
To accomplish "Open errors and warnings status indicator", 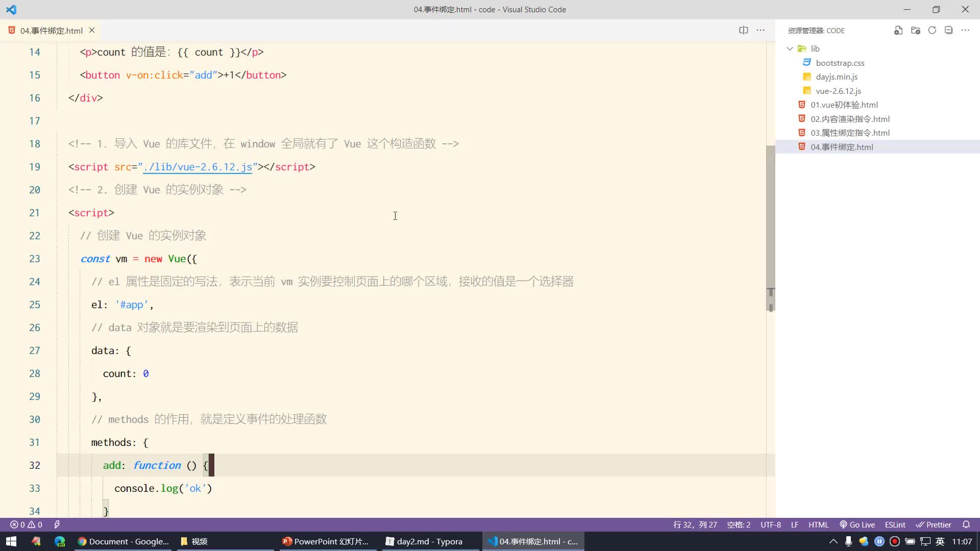I will click(26, 524).
